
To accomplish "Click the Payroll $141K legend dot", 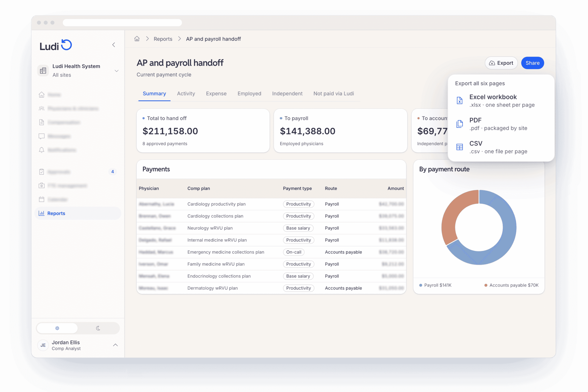I will [421, 285].
